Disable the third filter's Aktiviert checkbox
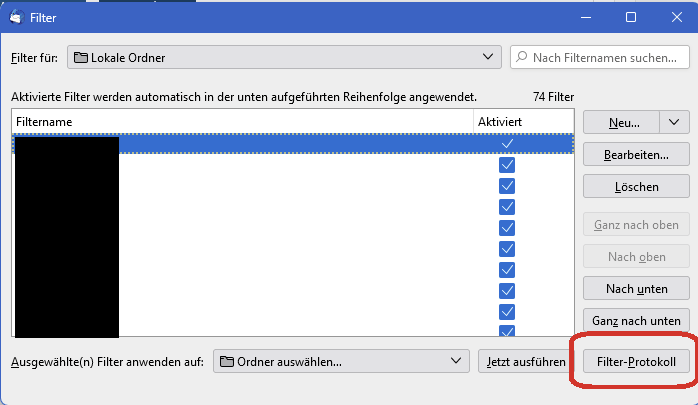The width and height of the screenshot is (698, 405). coord(507,186)
